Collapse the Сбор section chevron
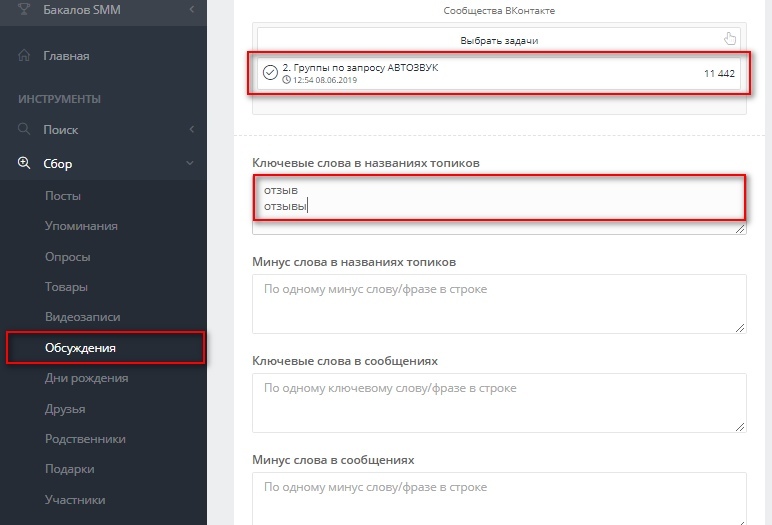The image size is (772, 525). 190,163
